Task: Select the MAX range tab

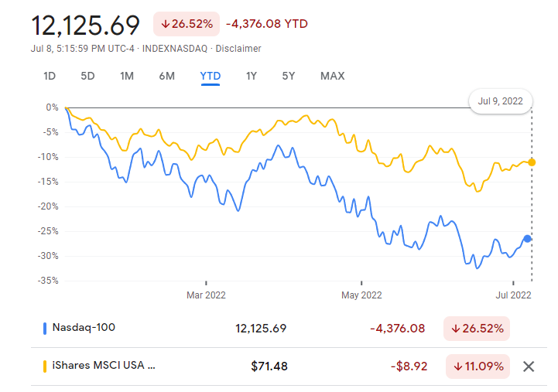Action: point(333,76)
